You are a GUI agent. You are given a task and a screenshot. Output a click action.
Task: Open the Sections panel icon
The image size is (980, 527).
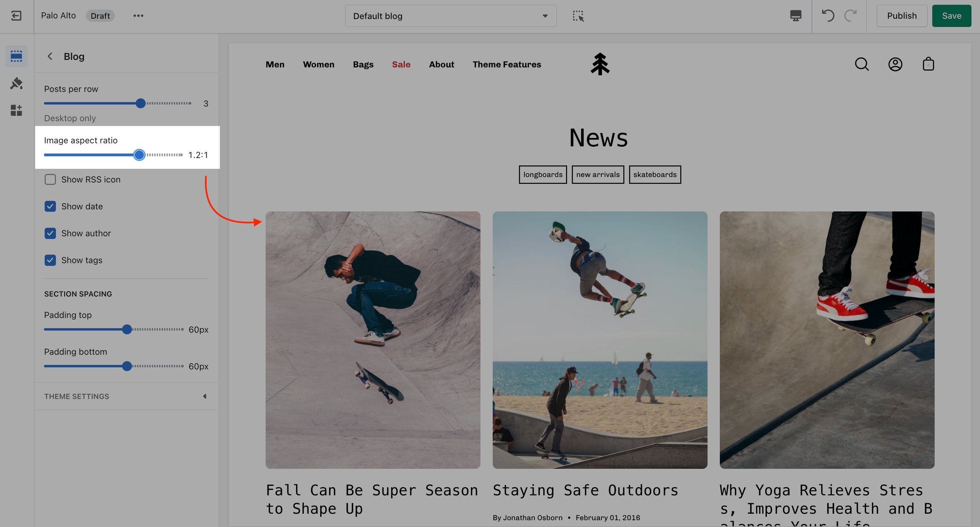(16, 56)
